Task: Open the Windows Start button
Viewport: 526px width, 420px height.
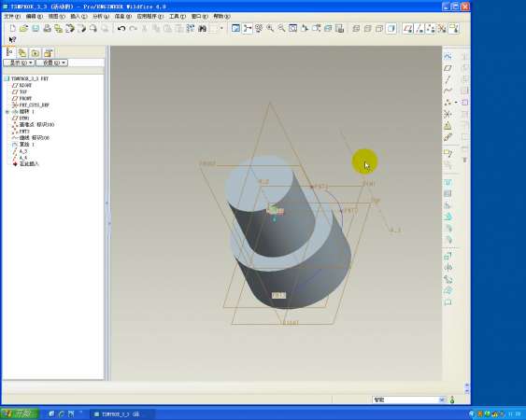Action: tap(20, 414)
